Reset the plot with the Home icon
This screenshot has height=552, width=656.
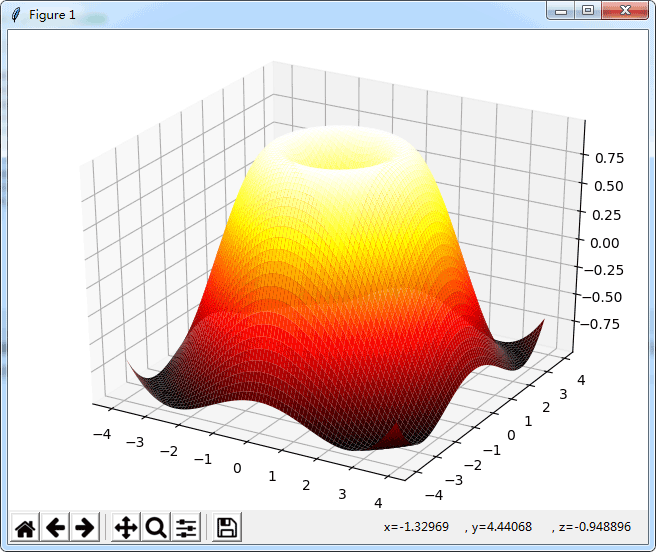[25, 527]
